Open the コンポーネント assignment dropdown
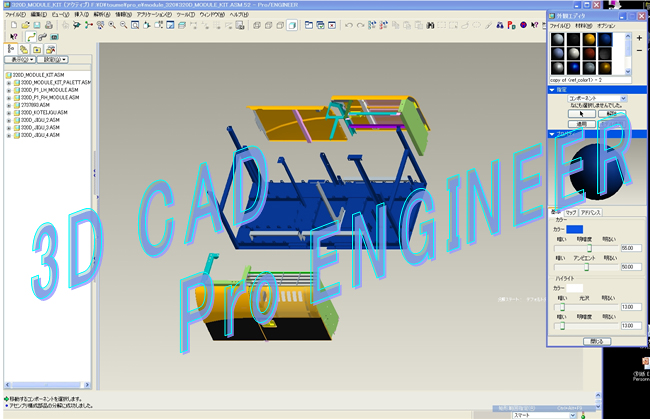This screenshot has width=650, height=419. (597, 98)
